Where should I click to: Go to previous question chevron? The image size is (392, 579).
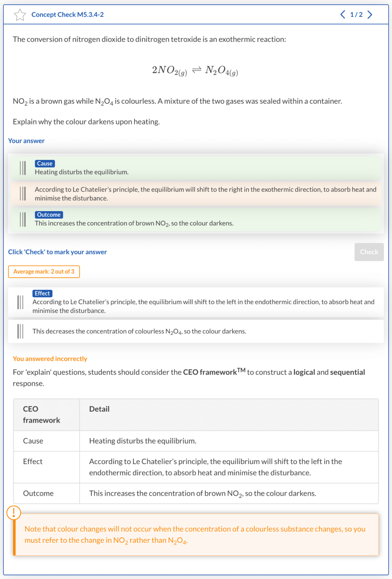[x=343, y=14]
